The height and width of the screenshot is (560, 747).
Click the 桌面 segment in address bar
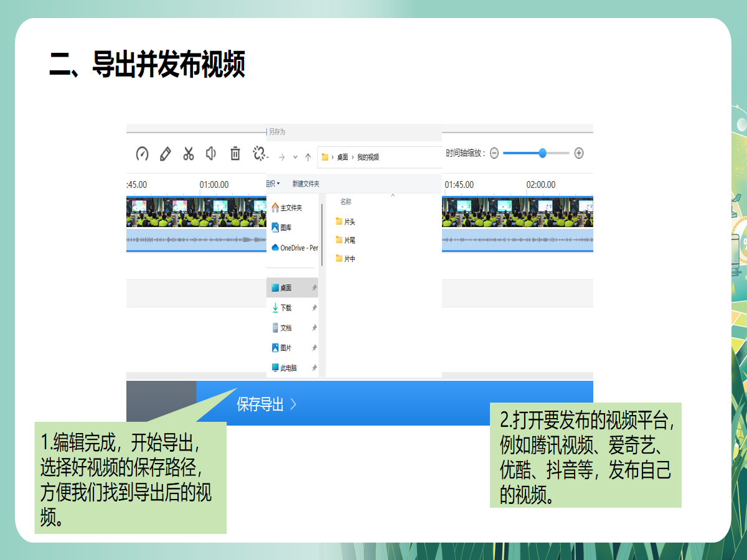[x=342, y=157]
